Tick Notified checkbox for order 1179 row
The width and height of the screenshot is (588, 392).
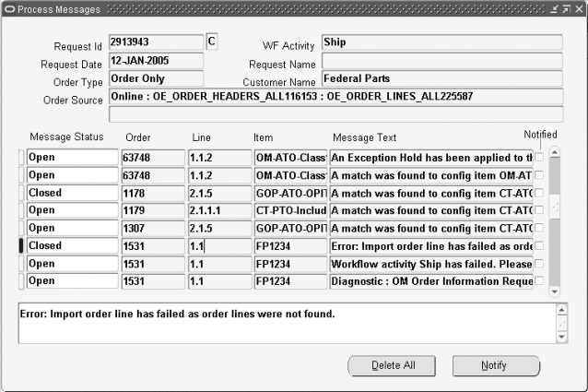(x=539, y=210)
